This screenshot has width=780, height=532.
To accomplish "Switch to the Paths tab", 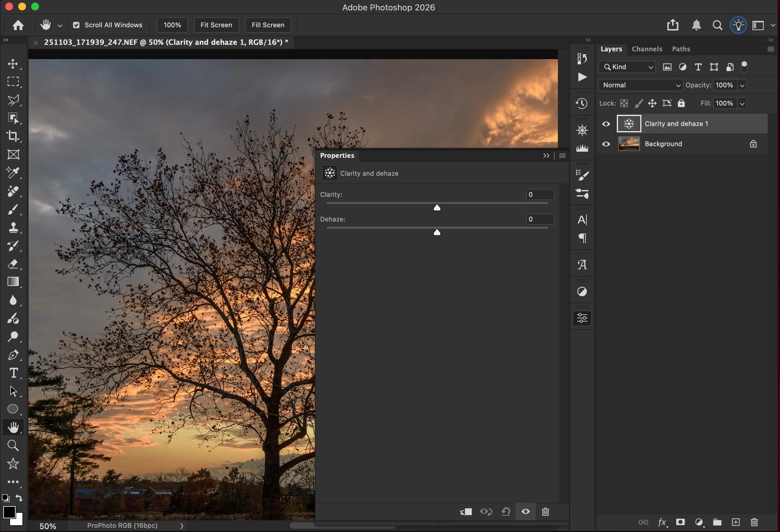I will pyautogui.click(x=681, y=49).
